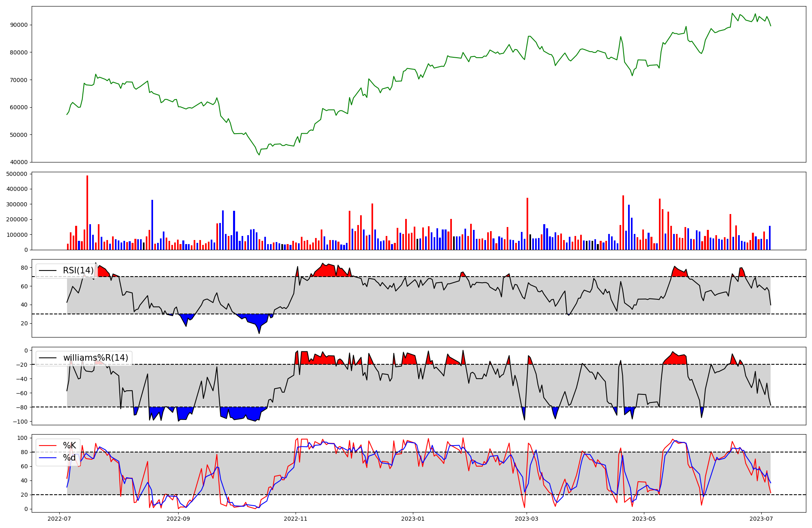Select the 2022-07 date tick label
Image resolution: width=812 pixels, height=528 pixels.
60,519
